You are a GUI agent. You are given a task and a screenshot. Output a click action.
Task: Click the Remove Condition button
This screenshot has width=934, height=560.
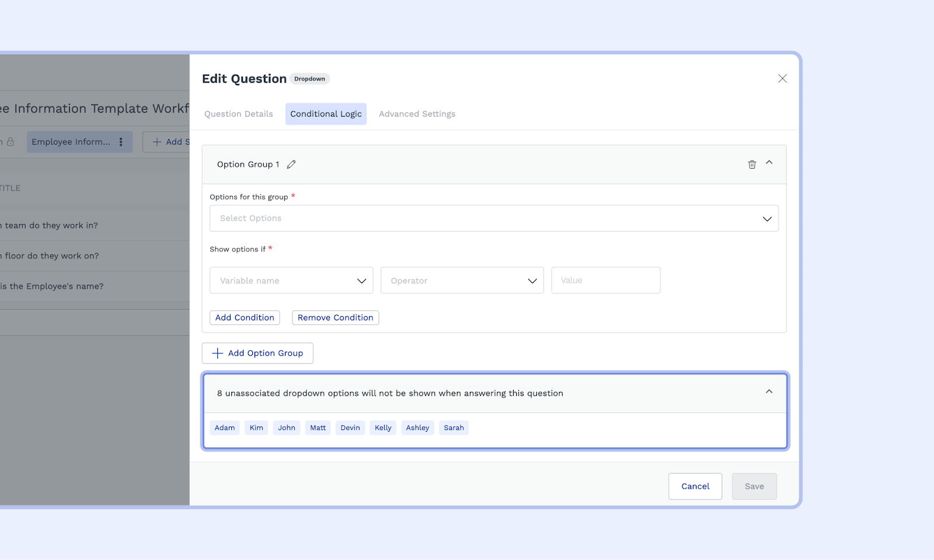coord(335,318)
